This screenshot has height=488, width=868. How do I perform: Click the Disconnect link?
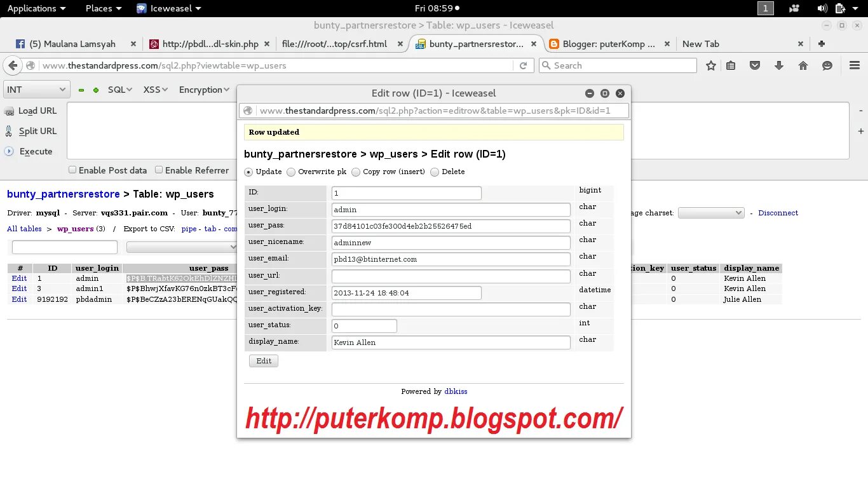click(778, 213)
